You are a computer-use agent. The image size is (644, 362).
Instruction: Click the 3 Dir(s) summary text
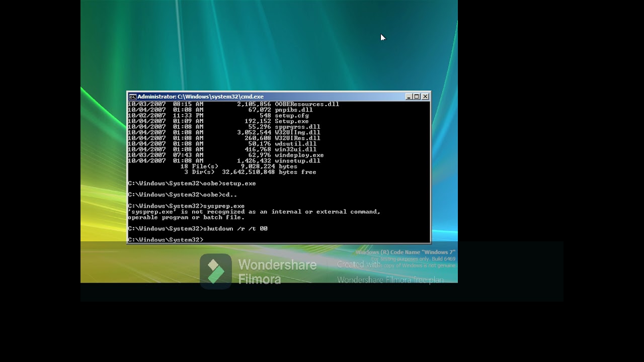[199, 172]
